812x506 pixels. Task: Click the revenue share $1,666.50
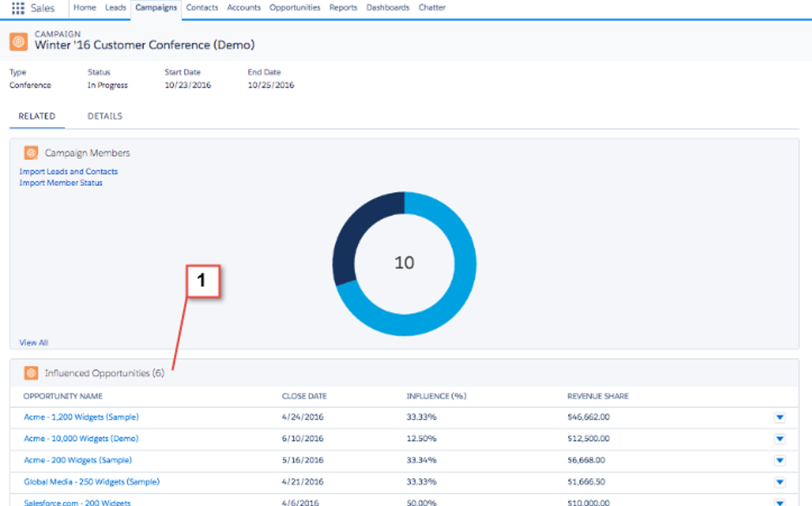pyautogui.click(x=586, y=482)
